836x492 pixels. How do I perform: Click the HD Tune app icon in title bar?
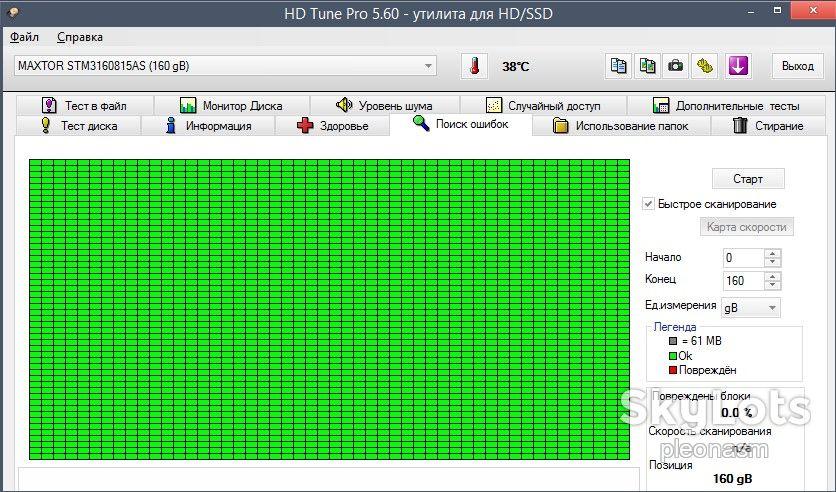(13, 12)
